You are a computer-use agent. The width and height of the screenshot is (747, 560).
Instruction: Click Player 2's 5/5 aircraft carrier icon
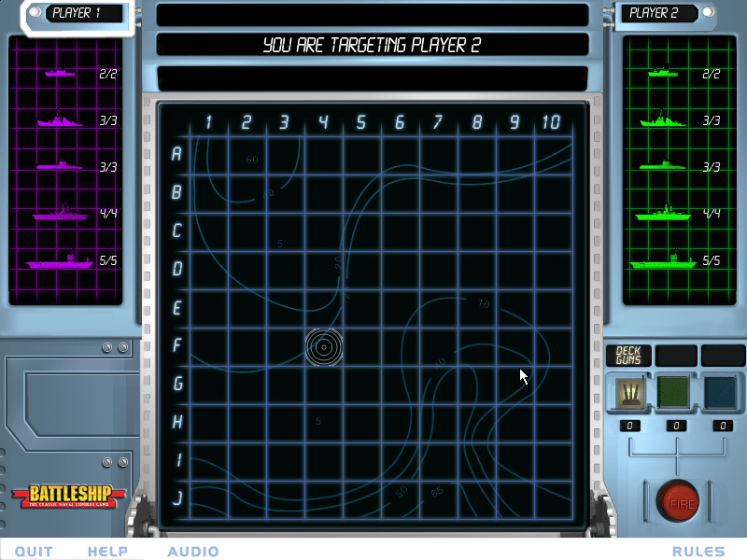click(x=663, y=259)
